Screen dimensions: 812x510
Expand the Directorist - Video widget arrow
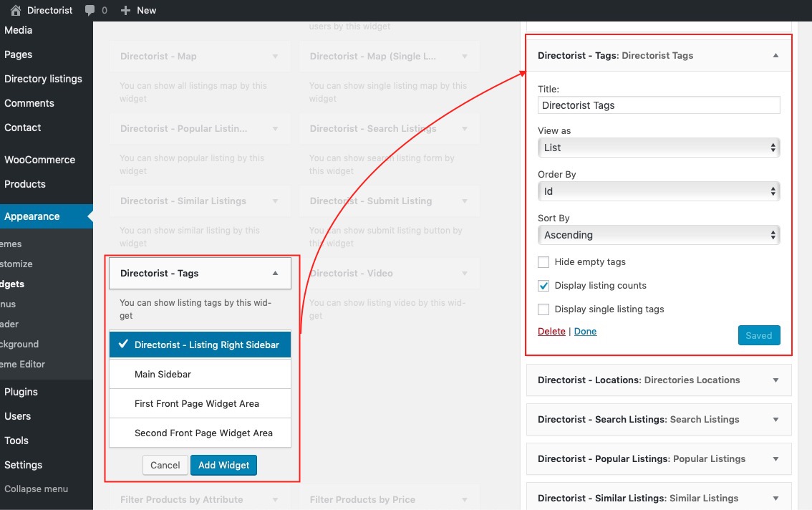465,273
